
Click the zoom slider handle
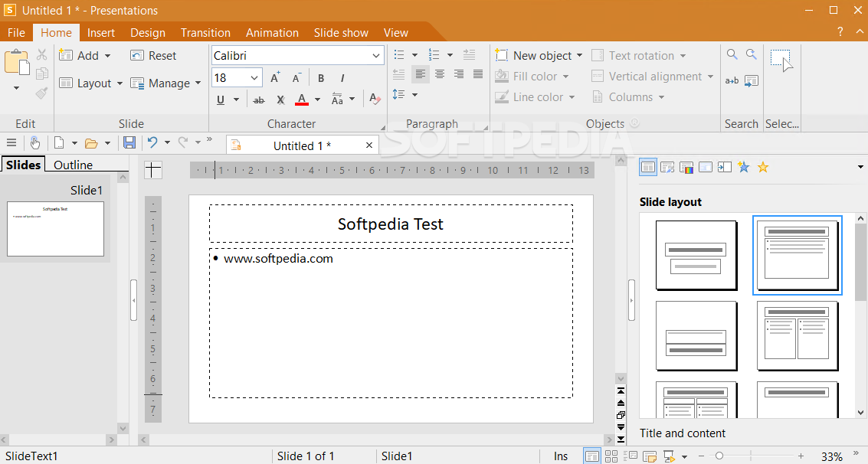pos(719,456)
